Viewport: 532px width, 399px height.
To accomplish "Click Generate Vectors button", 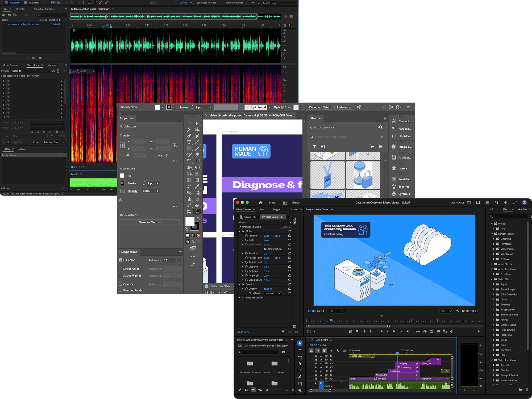I will (150, 222).
